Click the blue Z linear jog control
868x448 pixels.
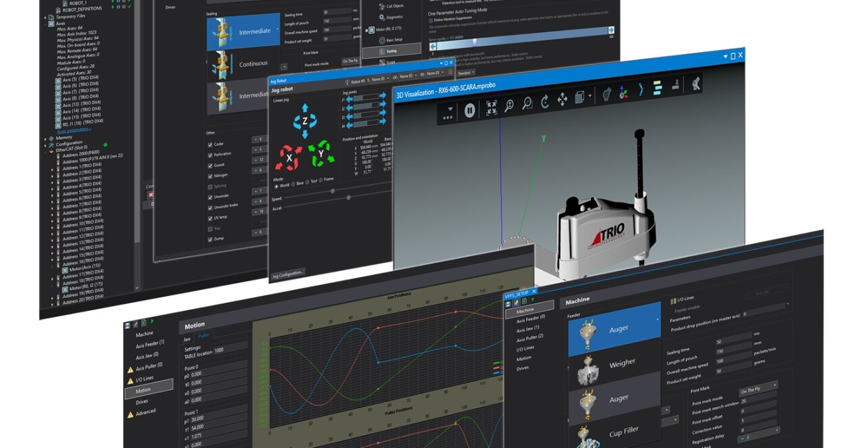coord(304,121)
